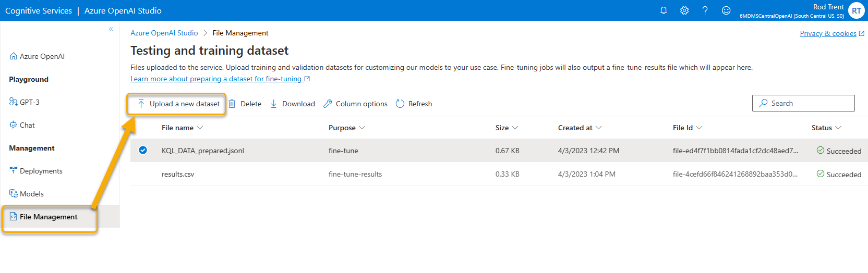Open the Size column dropdown

515,128
